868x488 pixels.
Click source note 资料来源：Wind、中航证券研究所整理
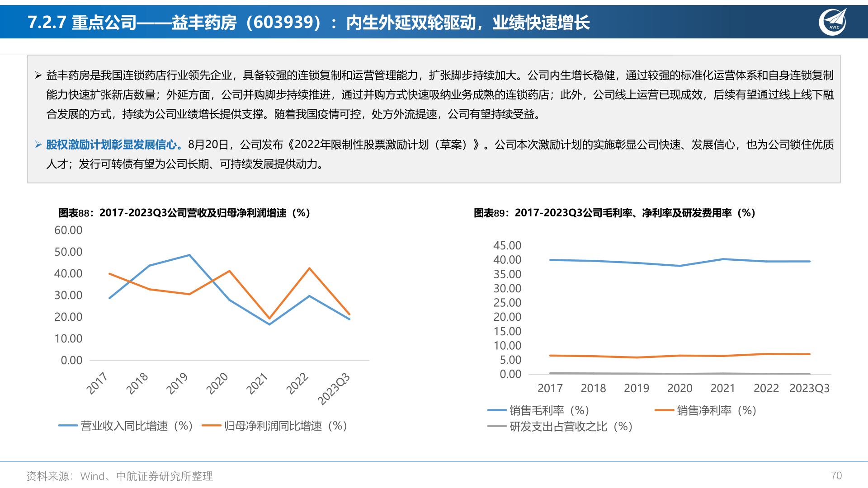(x=120, y=476)
